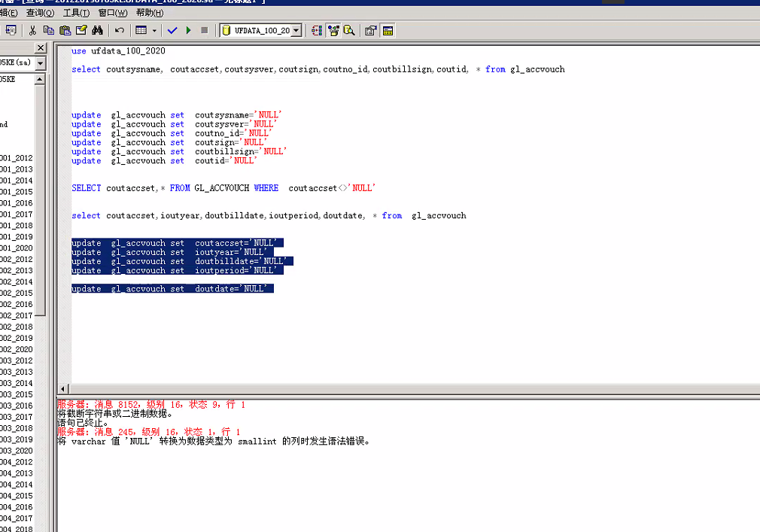Viewport: 760px width, 532px height.
Task: Click the coutno_id='NULL' update line
Action: 172,133
